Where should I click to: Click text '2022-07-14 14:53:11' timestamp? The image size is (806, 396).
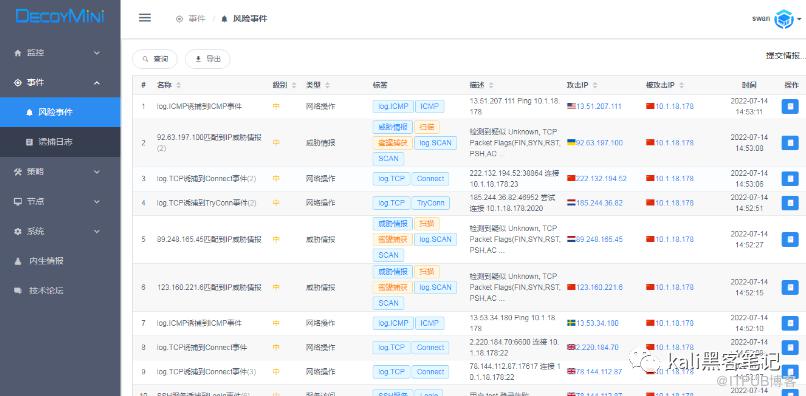point(749,106)
